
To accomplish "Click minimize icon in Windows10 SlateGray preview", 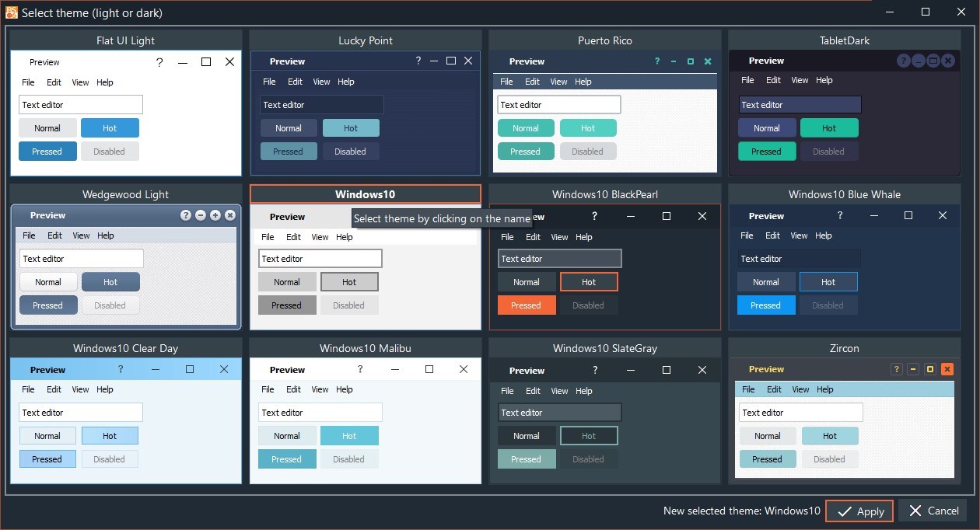I will pos(631,371).
